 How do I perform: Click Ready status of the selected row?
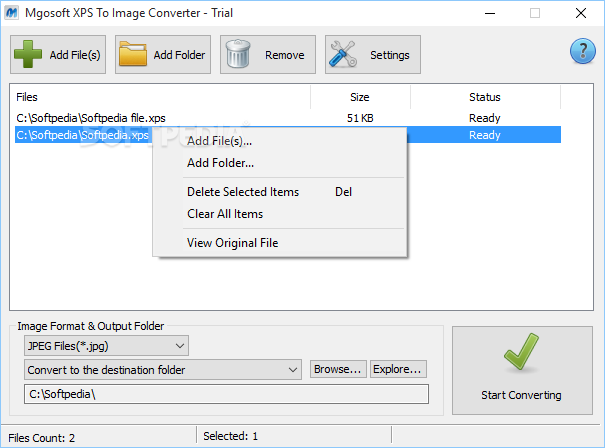tap(485, 135)
